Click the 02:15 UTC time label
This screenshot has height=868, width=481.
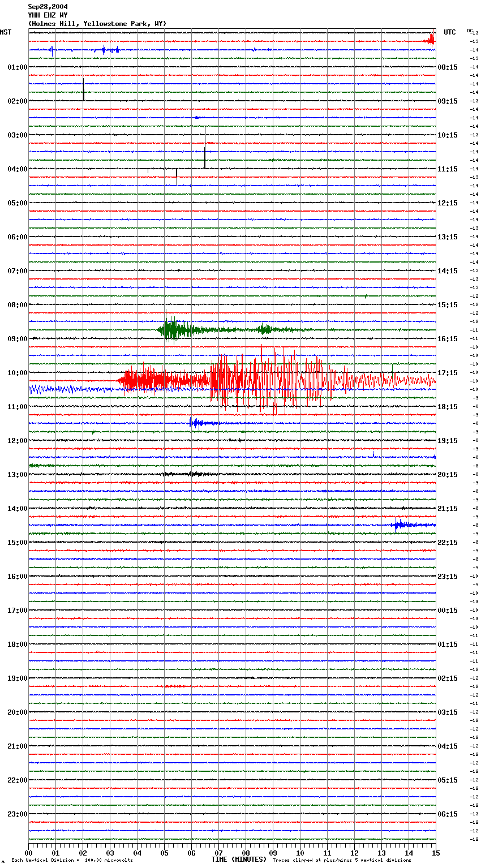tap(448, 678)
